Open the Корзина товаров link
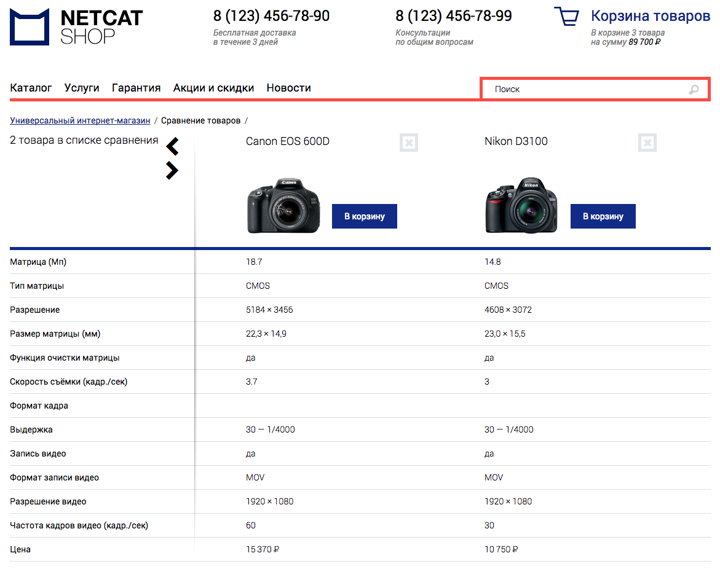The height and width of the screenshot is (588, 720). click(650, 16)
